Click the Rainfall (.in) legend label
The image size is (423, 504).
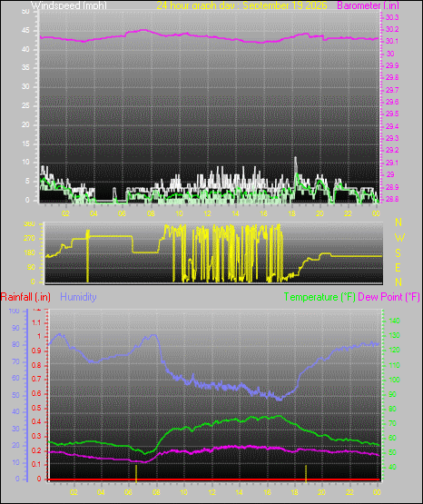pos(25,297)
